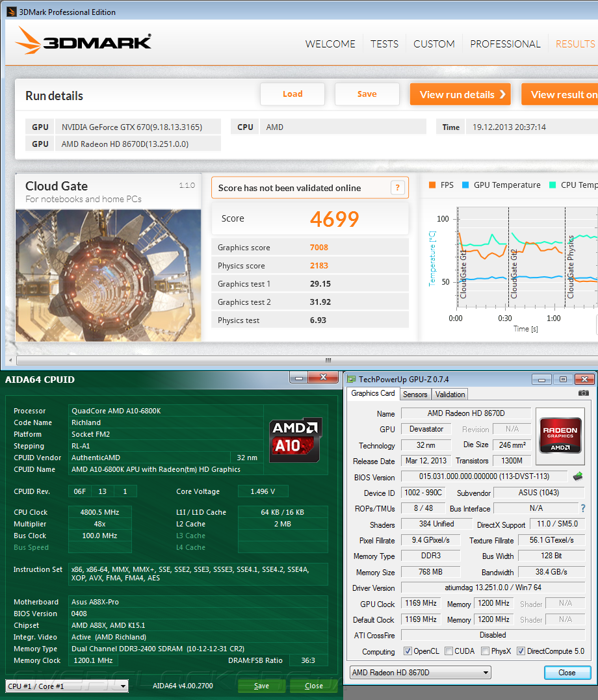Click the ATI CrossFire Disabled field

(493, 635)
